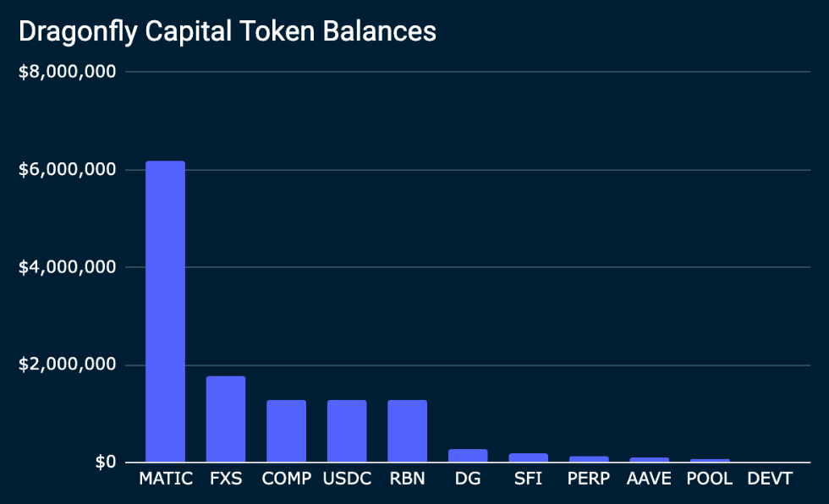
Task: Click the Dragonfly Capital Token Balances title
Action: 227,31
